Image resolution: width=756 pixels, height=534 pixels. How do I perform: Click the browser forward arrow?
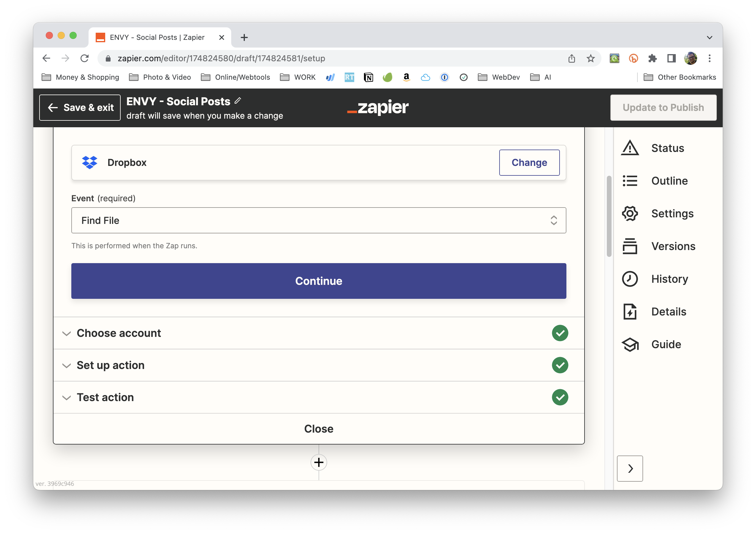65,58
